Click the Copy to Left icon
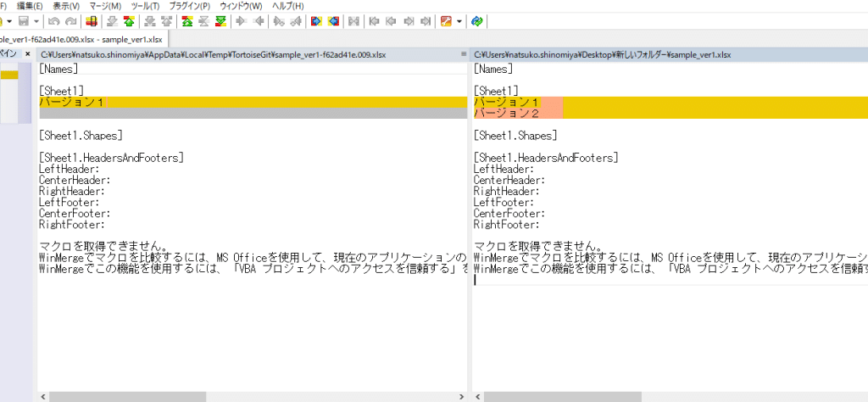The image size is (868, 402). 259,21
